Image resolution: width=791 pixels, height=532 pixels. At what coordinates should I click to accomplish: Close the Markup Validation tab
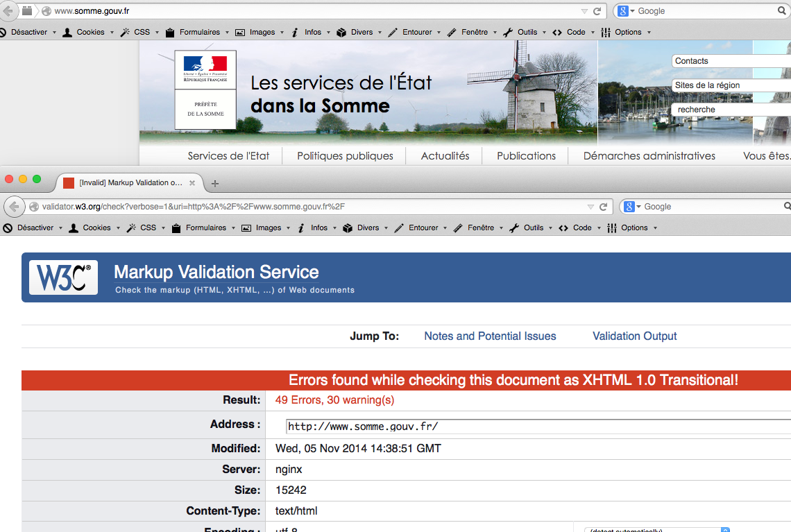point(192,183)
